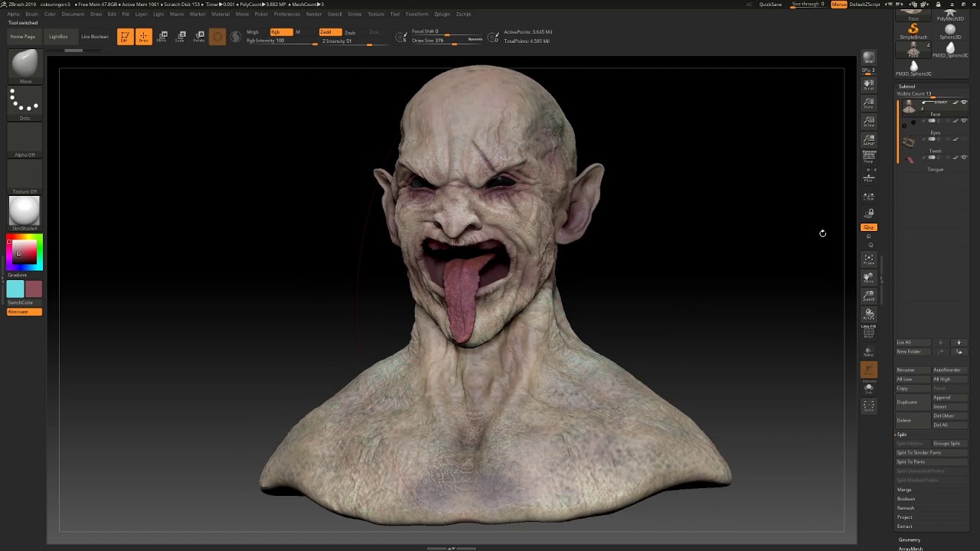Switch to the Rotate transform tool
The height and width of the screenshot is (551, 980).
(x=200, y=37)
